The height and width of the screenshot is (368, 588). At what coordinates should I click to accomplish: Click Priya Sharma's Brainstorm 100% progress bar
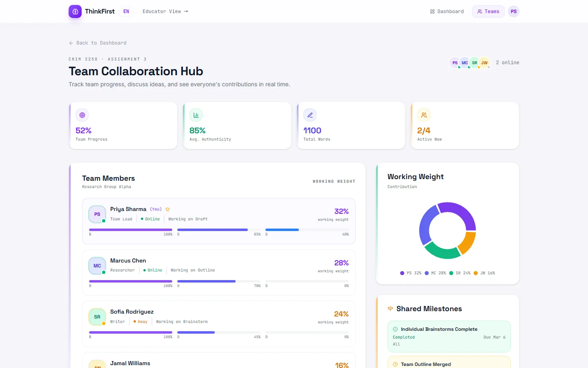pos(131,230)
